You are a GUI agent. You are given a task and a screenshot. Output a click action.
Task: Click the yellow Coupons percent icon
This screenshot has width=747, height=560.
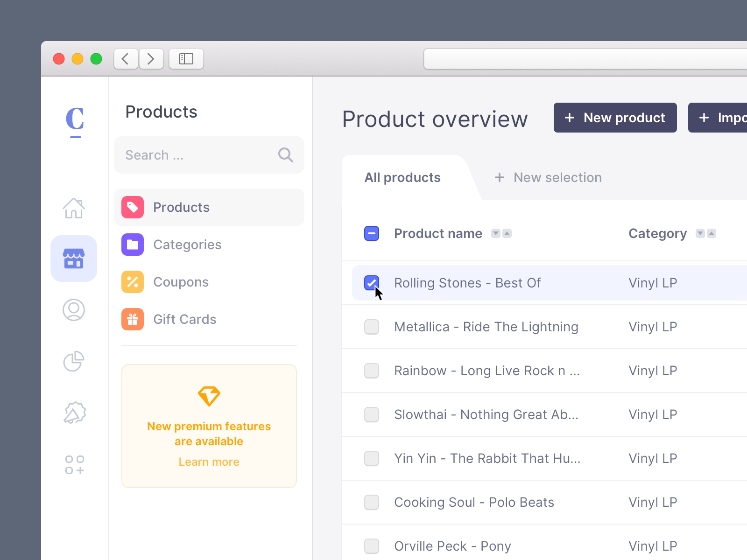pos(133,282)
